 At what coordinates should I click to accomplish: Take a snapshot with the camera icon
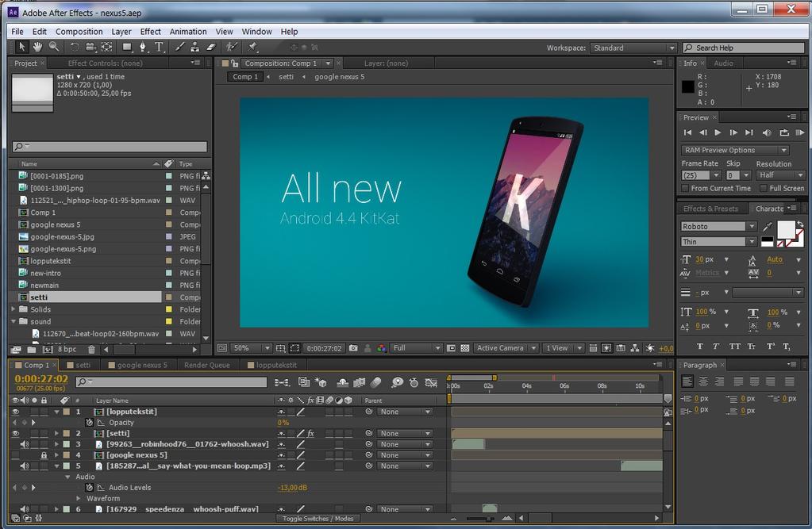click(353, 348)
